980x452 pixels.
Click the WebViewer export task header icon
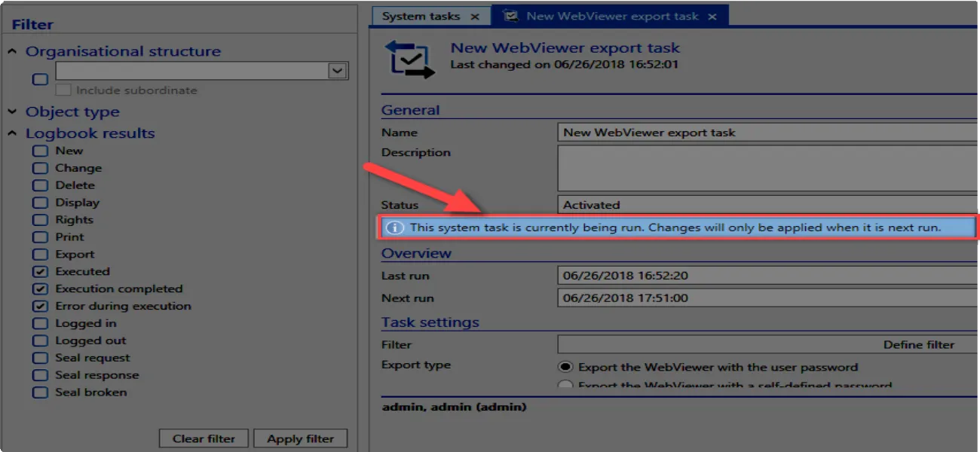[410, 60]
